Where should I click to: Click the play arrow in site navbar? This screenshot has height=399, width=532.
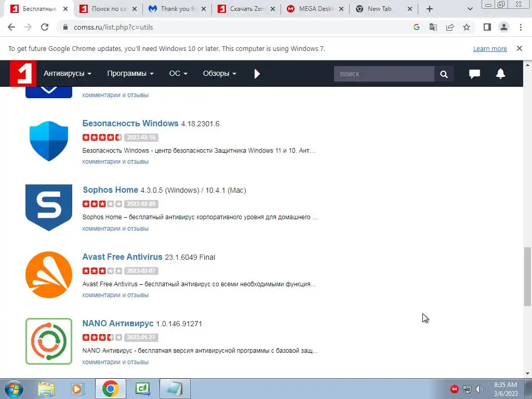click(257, 74)
